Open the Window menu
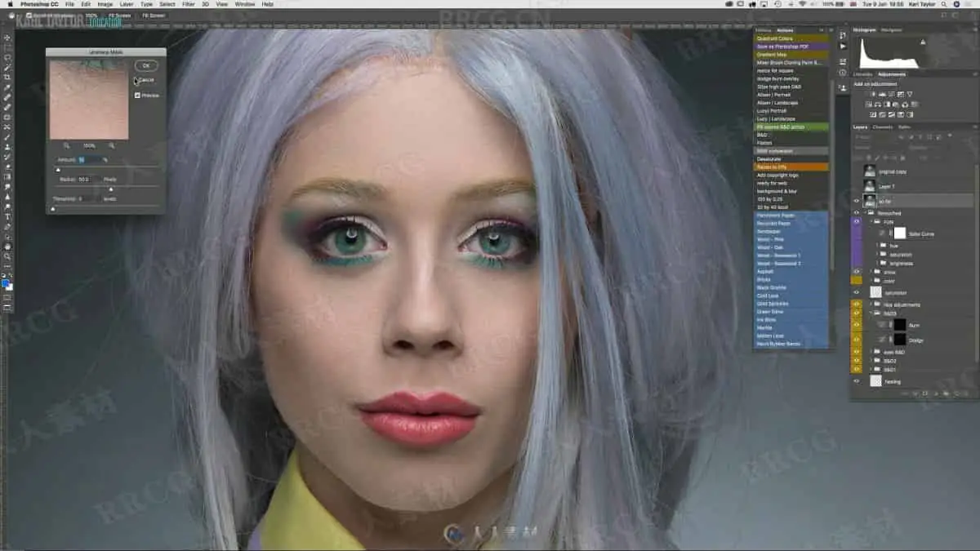This screenshot has width=980, height=551. (x=244, y=4)
